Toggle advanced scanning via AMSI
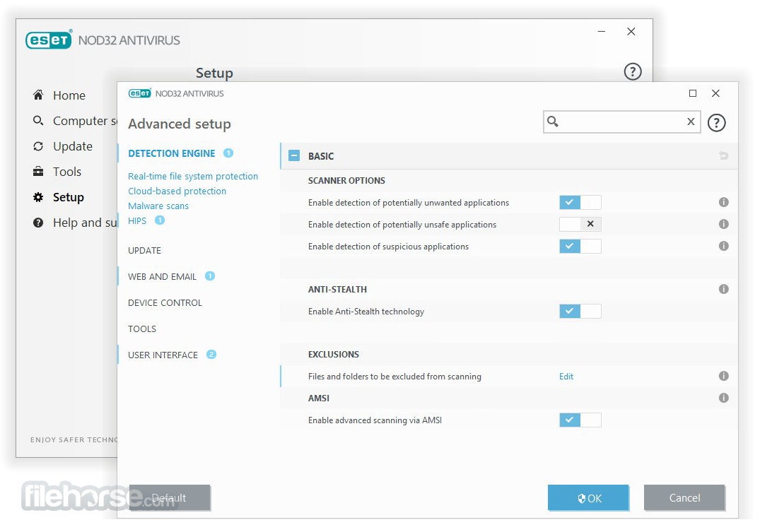Viewport: 760px width, 532px height. tap(580, 420)
